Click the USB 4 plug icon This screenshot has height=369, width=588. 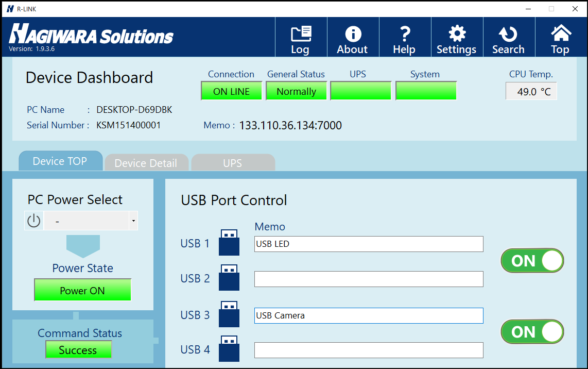(x=229, y=349)
